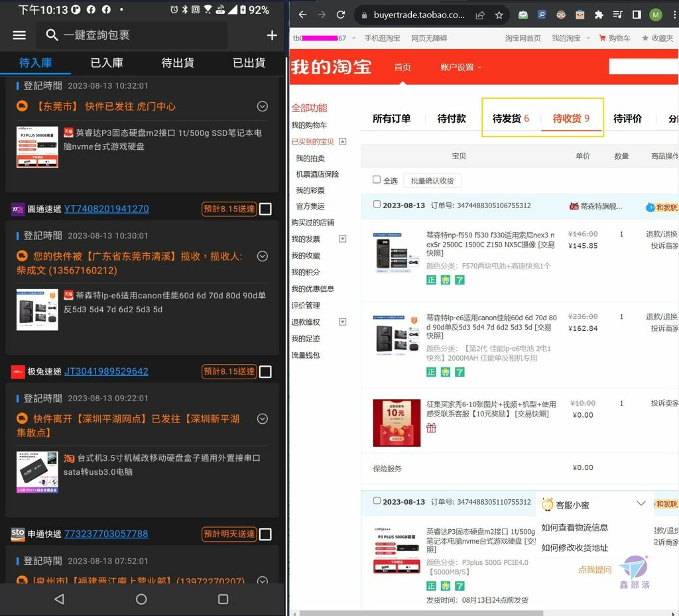The height and width of the screenshot is (616, 679).
Task: Open the red 10元 coupon thumbnail
Action: [397, 422]
